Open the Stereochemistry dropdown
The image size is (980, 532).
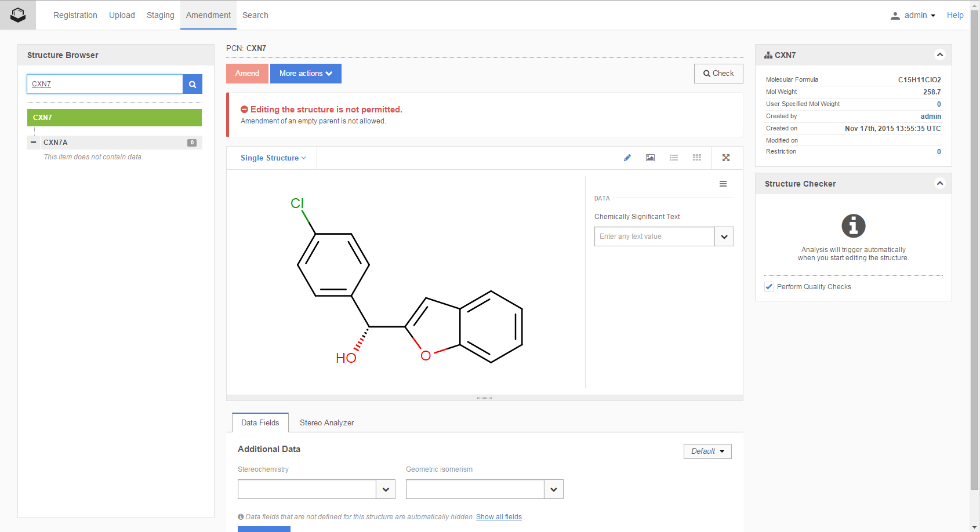pos(386,489)
